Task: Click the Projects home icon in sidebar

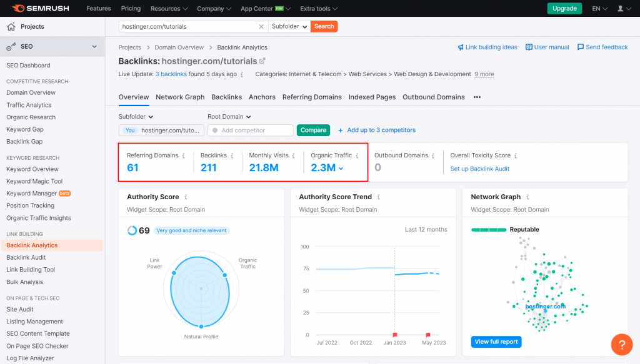Action: click(x=11, y=27)
